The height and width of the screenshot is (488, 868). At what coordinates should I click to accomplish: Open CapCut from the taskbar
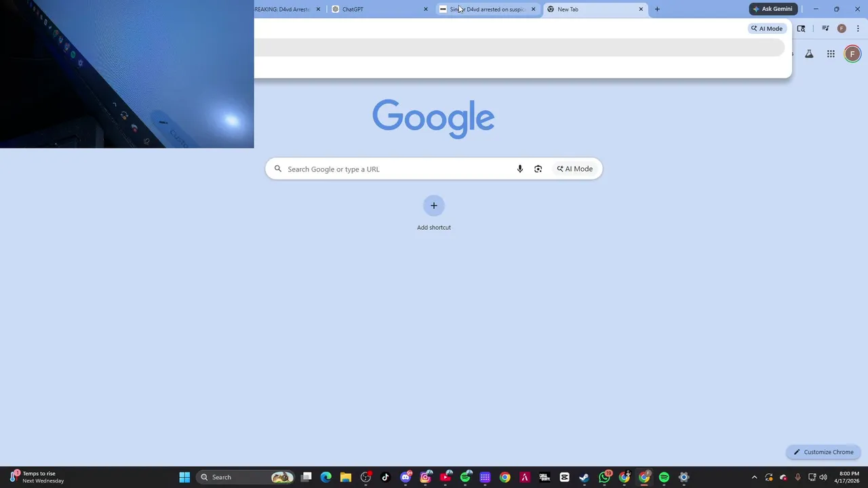(x=564, y=477)
